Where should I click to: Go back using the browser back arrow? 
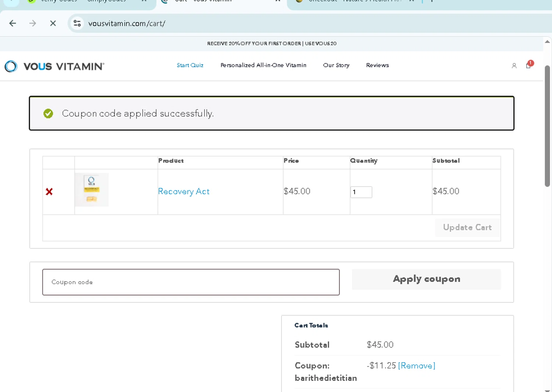(13, 24)
